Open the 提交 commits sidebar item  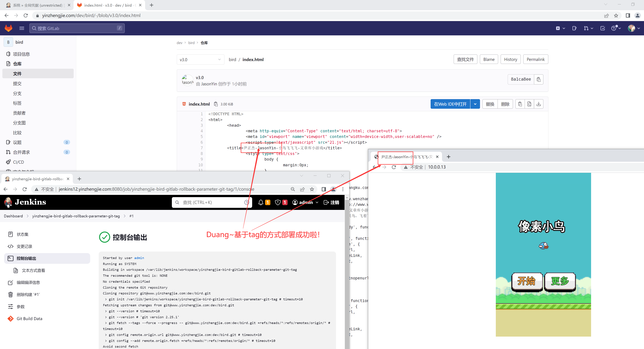pos(17,84)
